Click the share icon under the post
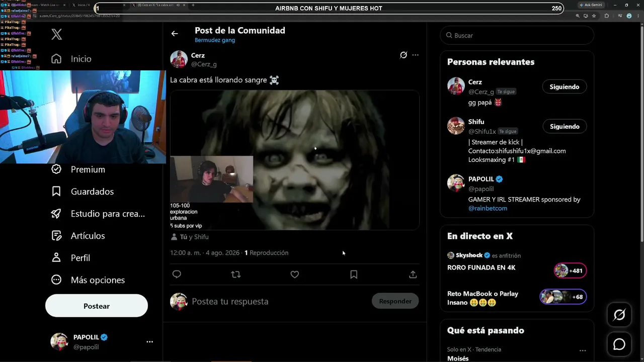The image size is (644, 362). [x=413, y=275]
